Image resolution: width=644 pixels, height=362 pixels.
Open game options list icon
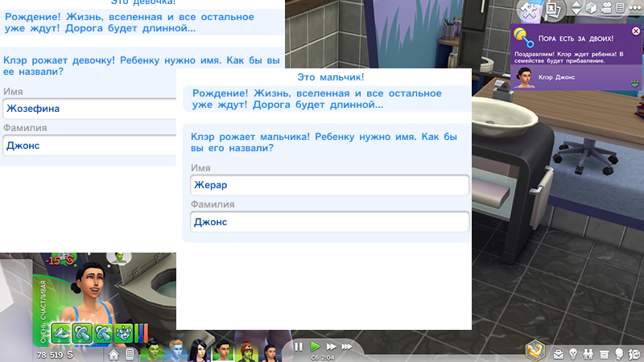pyautogui.click(x=620, y=7)
